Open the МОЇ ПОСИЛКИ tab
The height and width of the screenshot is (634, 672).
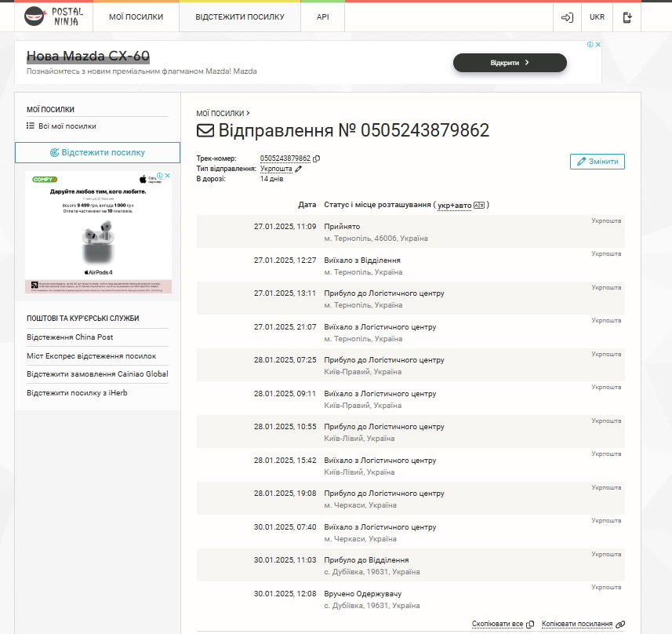pos(136,16)
